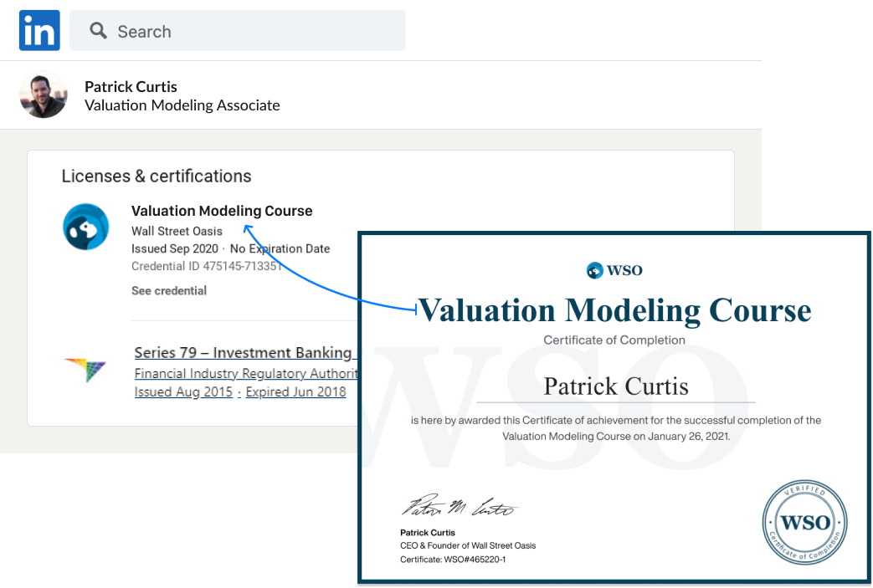Viewport: 873px width, 588px height.
Task: Click the LinkedIn logo
Action: tap(39, 31)
